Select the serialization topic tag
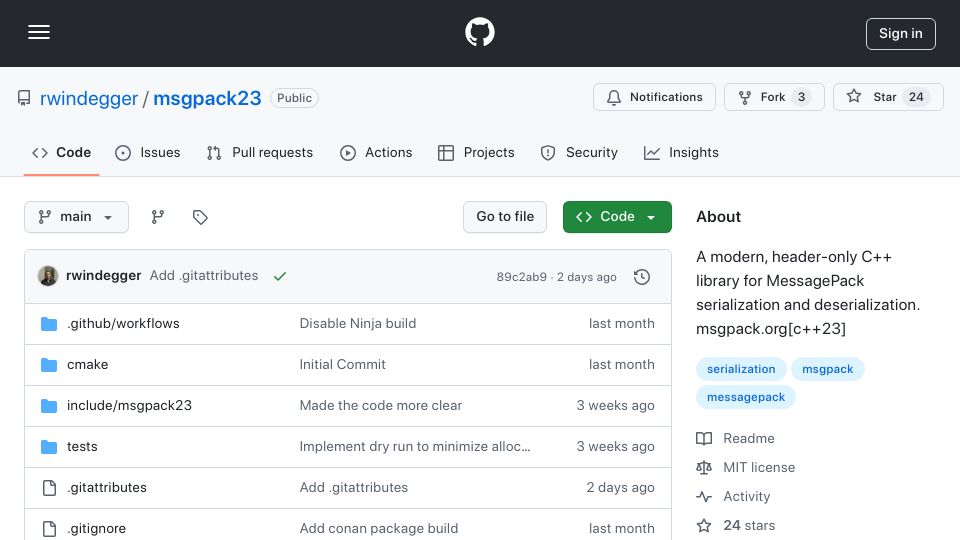The image size is (960, 540). click(741, 369)
